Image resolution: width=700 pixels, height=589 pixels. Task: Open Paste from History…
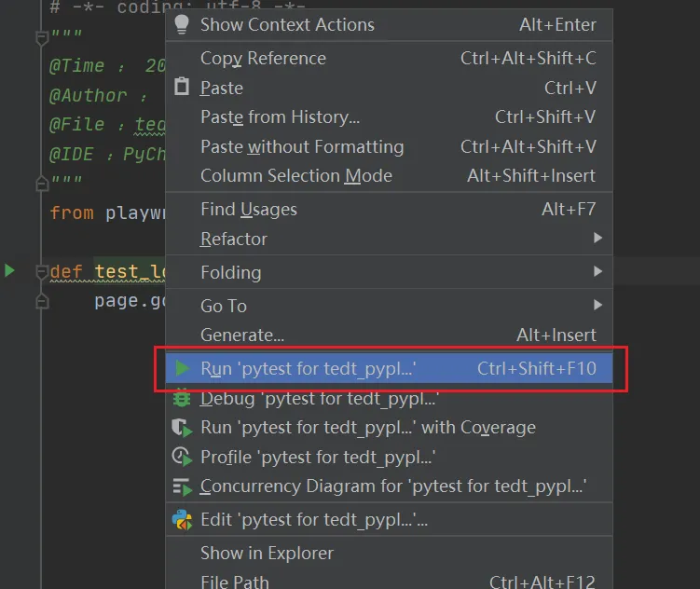click(x=389, y=116)
